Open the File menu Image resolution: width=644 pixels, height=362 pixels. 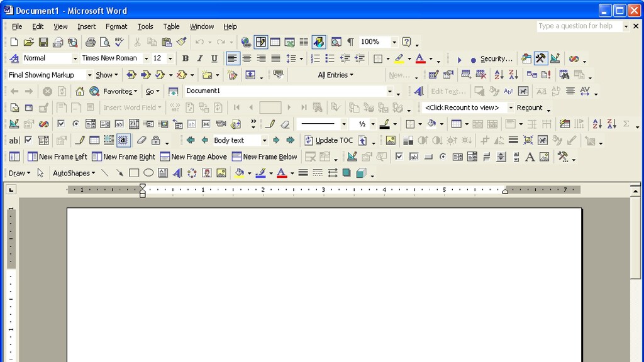17,26
